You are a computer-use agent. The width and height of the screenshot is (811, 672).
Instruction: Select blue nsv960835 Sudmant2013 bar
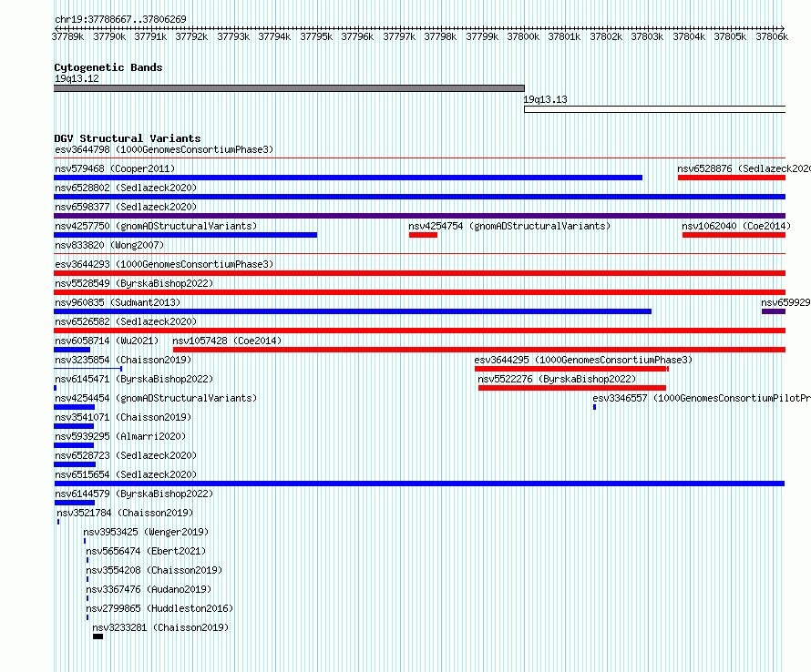(353, 311)
